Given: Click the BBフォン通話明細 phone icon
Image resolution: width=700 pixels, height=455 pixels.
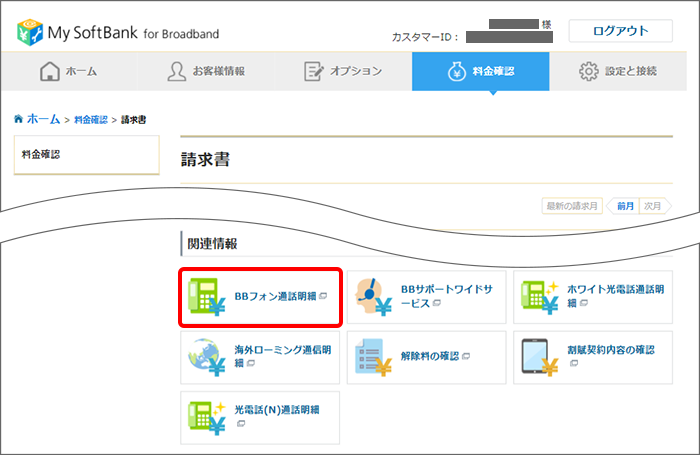Looking at the screenshot, I should pyautogui.click(x=207, y=296).
